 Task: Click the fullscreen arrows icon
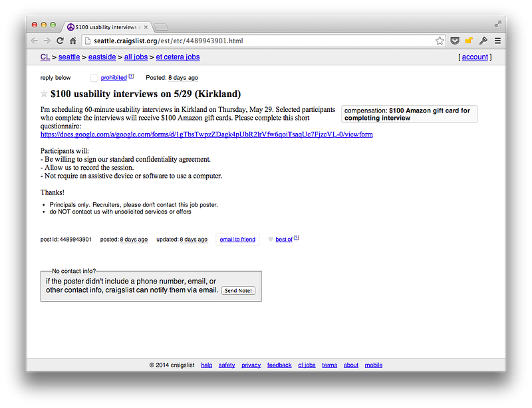497,24
